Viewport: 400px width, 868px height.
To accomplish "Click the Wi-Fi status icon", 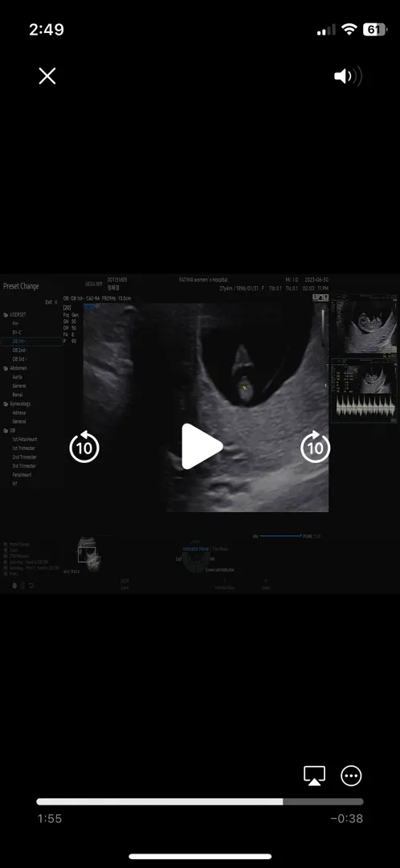I will click(349, 30).
